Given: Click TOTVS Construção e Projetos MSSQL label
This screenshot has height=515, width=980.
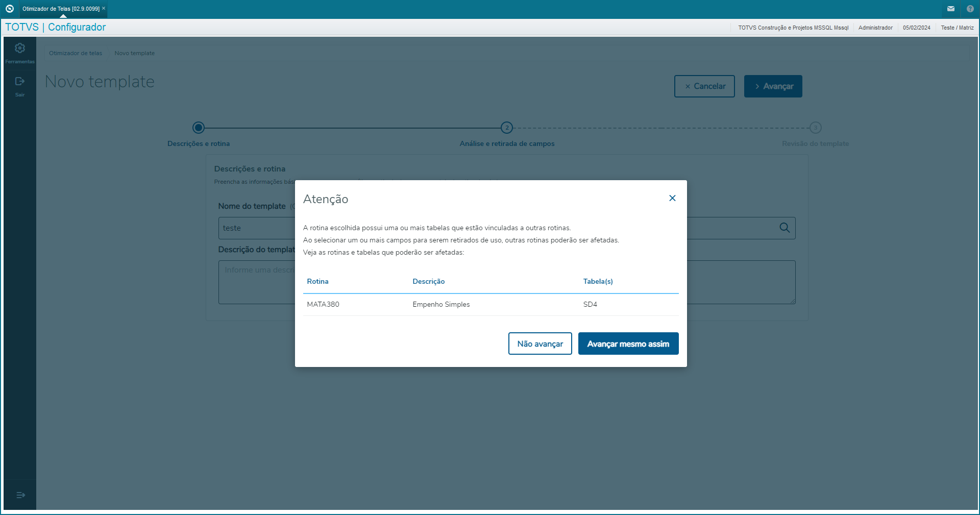Looking at the screenshot, I should pyautogui.click(x=793, y=28).
